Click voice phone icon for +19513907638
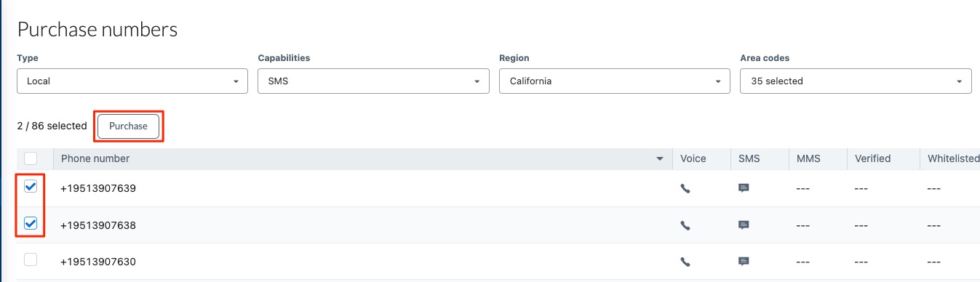The height and width of the screenshot is (282, 980). pyautogui.click(x=685, y=225)
